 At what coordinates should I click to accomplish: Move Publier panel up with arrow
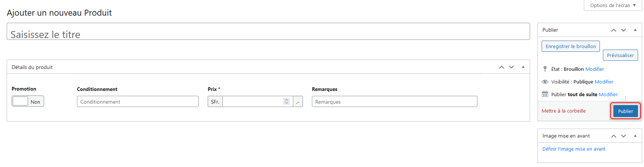click(613, 30)
